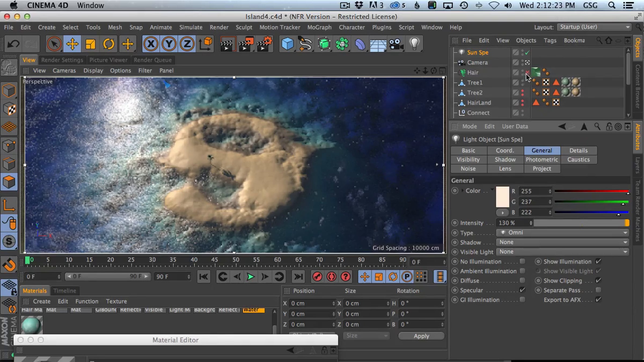
Task: Toggle the Z axis lock
Action: coord(187,44)
